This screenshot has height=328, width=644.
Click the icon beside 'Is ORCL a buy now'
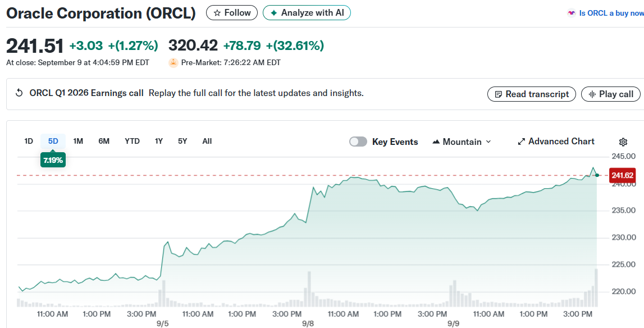coord(572,13)
